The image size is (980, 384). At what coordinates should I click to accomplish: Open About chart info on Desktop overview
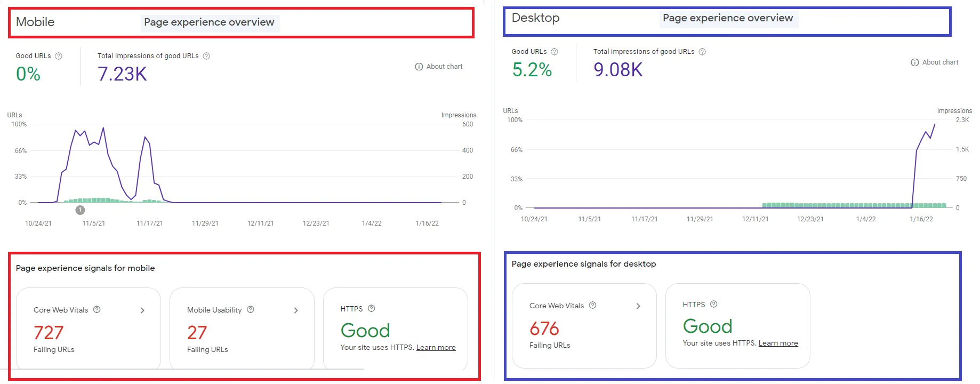tap(934, 62)
